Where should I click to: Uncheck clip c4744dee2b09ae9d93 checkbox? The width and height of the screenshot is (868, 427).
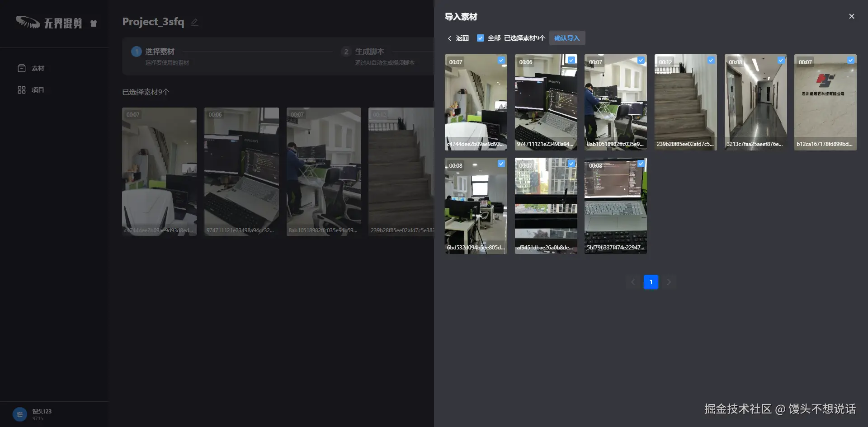click(501, 60)
